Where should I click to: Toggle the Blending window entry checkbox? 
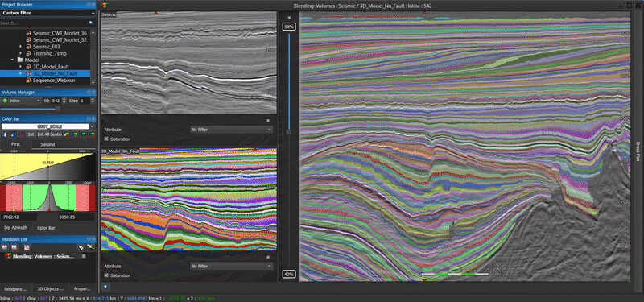pos(84,255)
